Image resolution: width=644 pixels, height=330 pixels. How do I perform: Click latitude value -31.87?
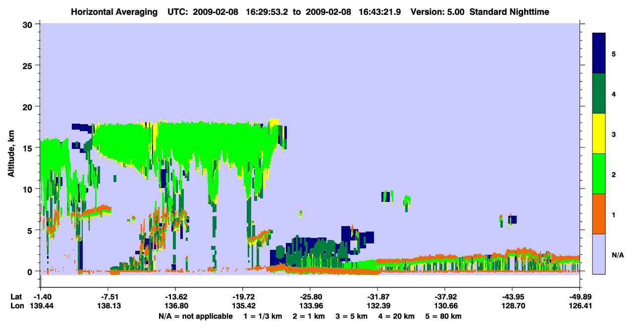click(377, 297)
